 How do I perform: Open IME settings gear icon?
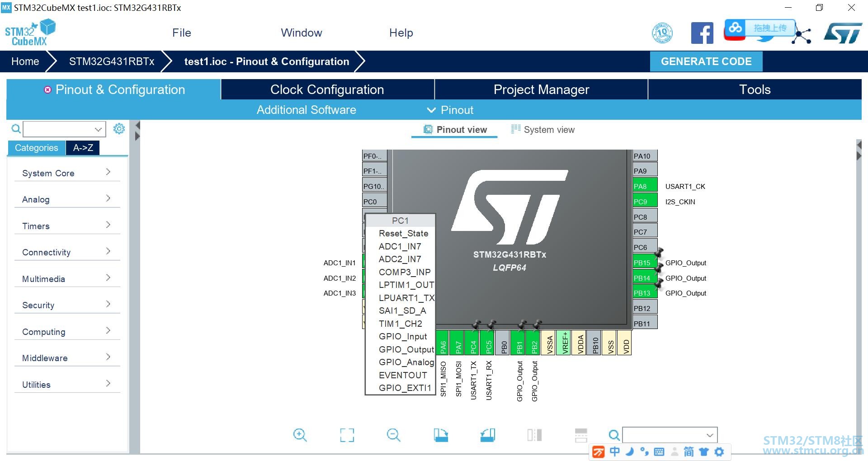coord(719,452)
